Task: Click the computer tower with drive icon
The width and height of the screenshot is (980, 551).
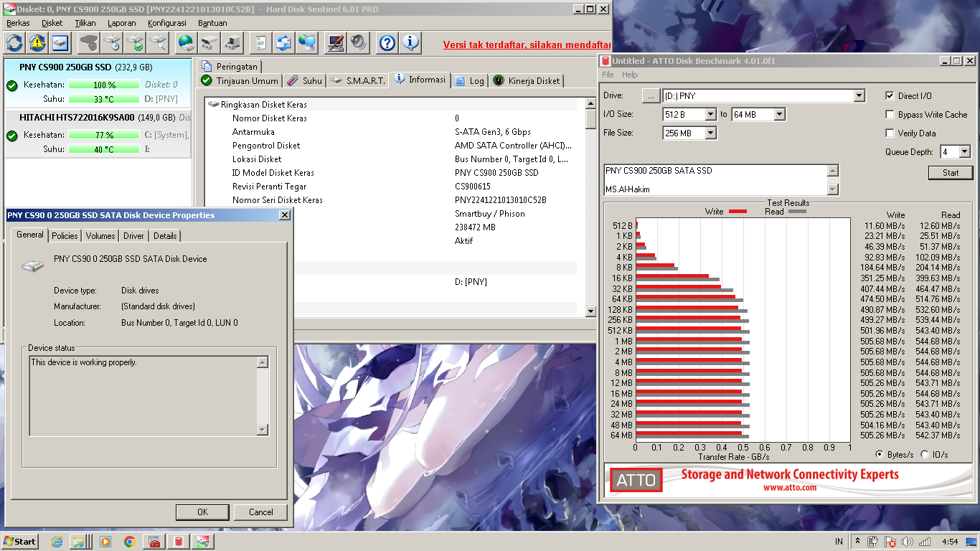Action: pyautogui.click(x=232, y=42)
